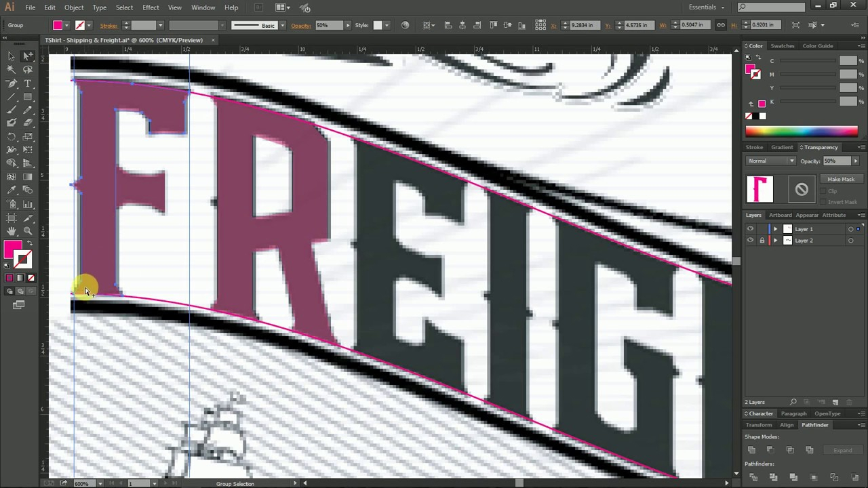
Task: Toggle visibility of Layer 2
Action: point(750,241)
